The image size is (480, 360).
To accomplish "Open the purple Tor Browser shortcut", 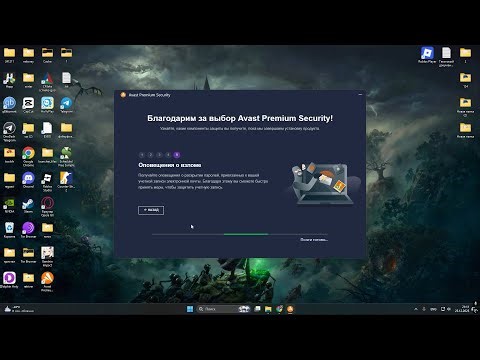I will (x=28, y=230).
